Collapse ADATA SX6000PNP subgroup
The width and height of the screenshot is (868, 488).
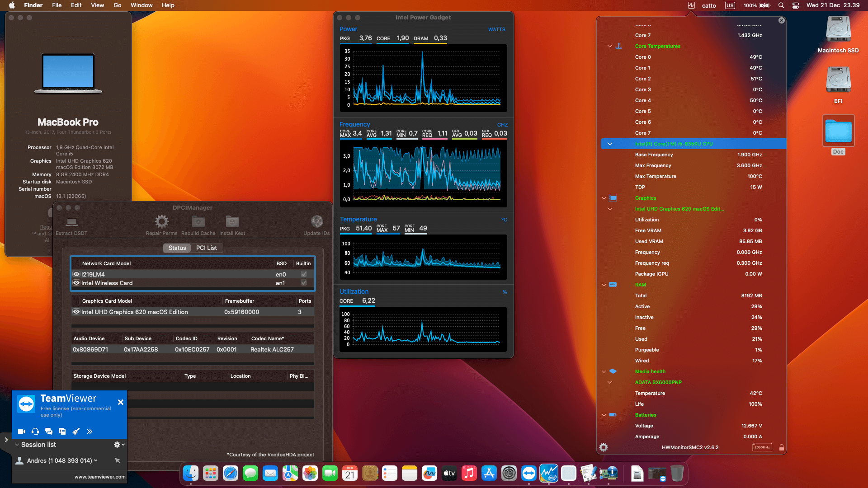click(609, 382)
